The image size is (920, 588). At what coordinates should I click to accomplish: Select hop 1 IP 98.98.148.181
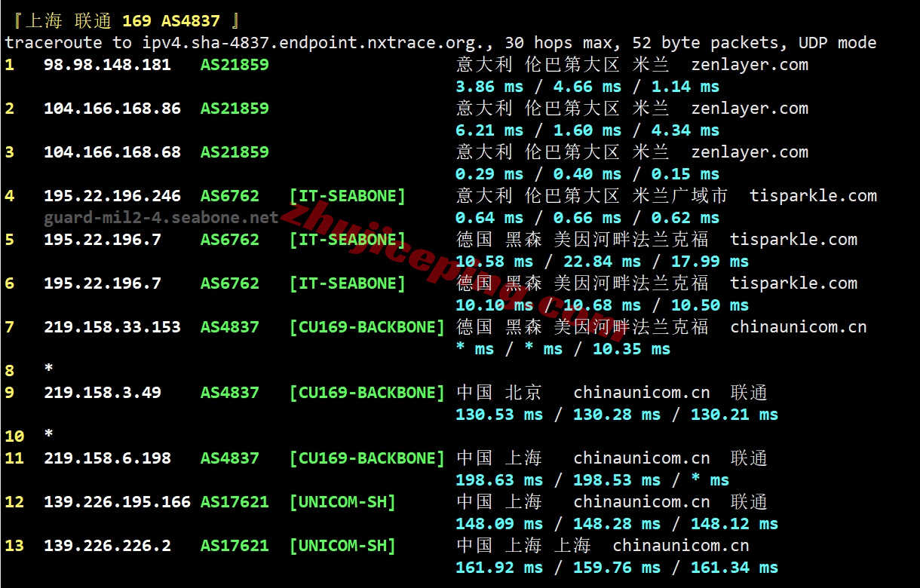coord(107,65)
